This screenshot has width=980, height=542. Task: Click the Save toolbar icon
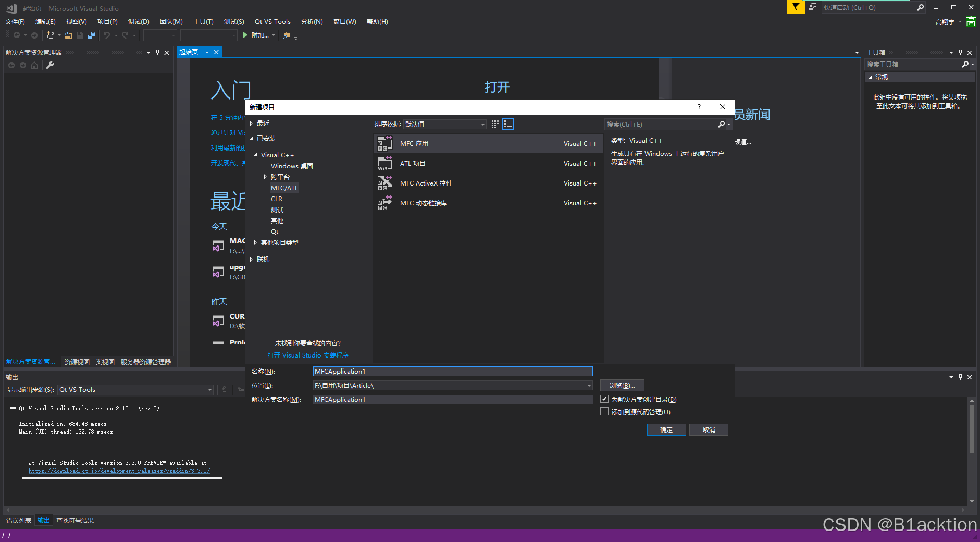click(x=80, y=35)
